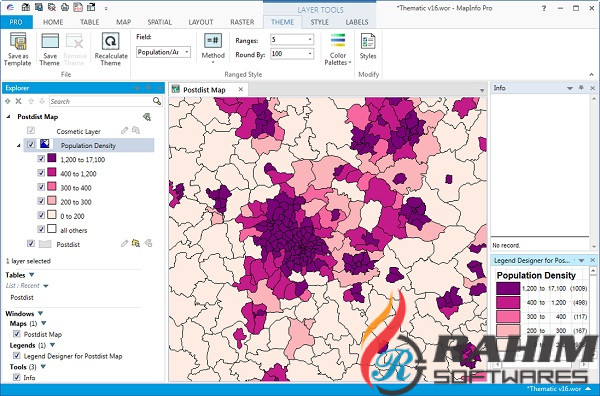Click the 300 to 400 swatch in Explorer
Viewport: 600px width, 396px height.
click(x=52, y=187)
